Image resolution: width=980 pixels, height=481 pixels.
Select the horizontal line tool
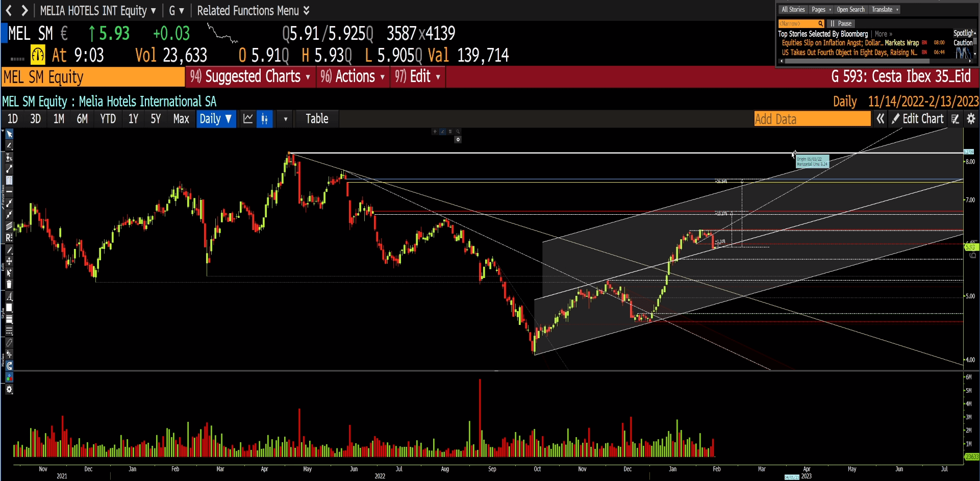(x=9, y=191)
